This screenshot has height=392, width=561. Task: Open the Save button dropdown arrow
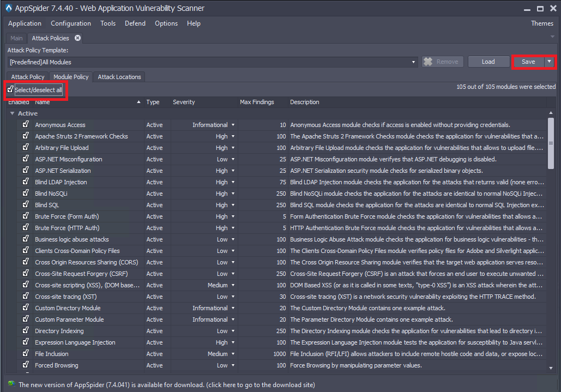pos(549,62)
